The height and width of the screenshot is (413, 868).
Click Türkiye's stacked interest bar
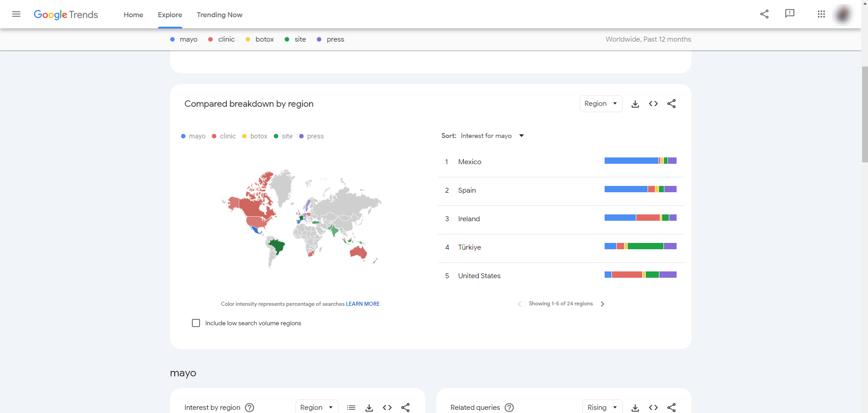tap(640, 246)
